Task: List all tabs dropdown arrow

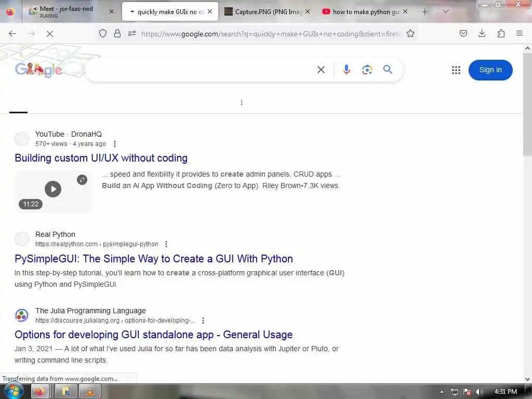Action: [x=446, y=11]
